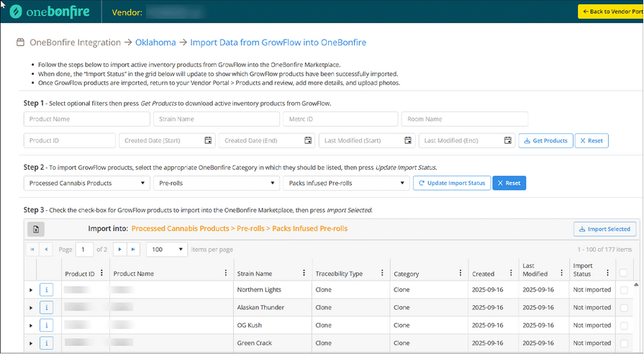644x362 pixels.
Task: Open the Last Modified (End) calendar picker
Action: pos(508,140)
